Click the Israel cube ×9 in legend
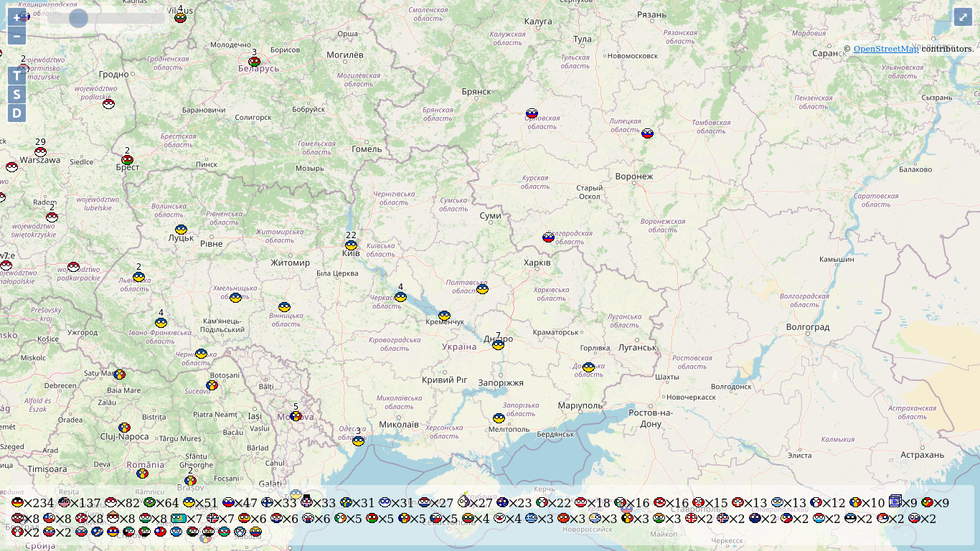Image resolution: width=980 pixels, height=551 pixels. coord(895,501)
